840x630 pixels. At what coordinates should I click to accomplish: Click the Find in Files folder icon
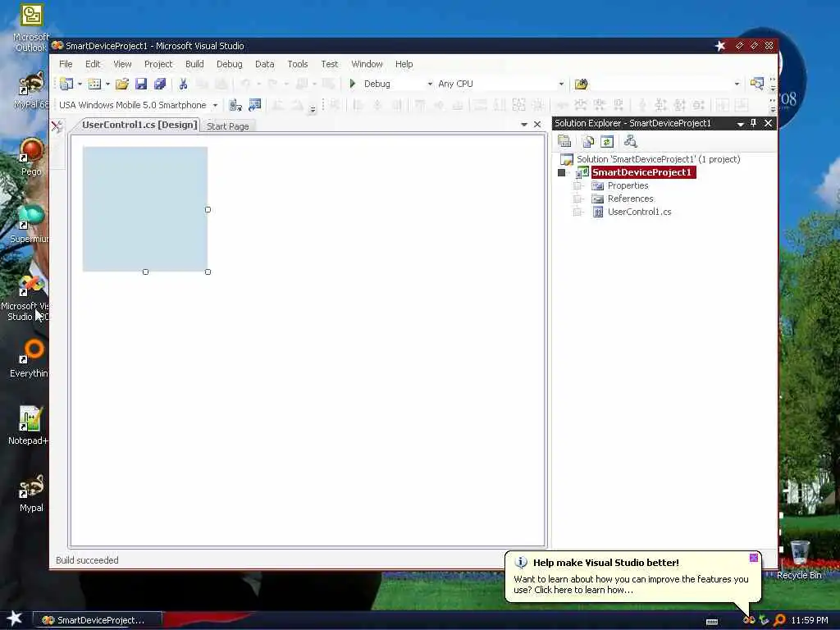[582, 84]
